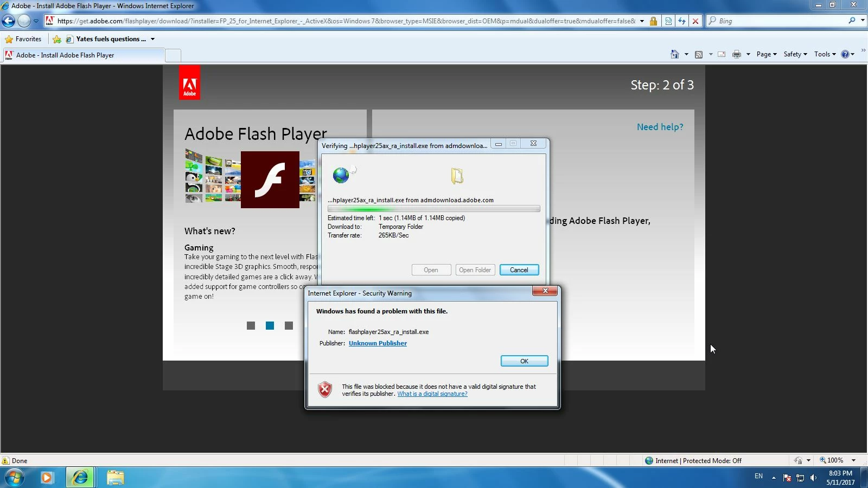Click the Refresh icon in the address bar
Viewport: 868px width, 488px height.
point(682,21)
